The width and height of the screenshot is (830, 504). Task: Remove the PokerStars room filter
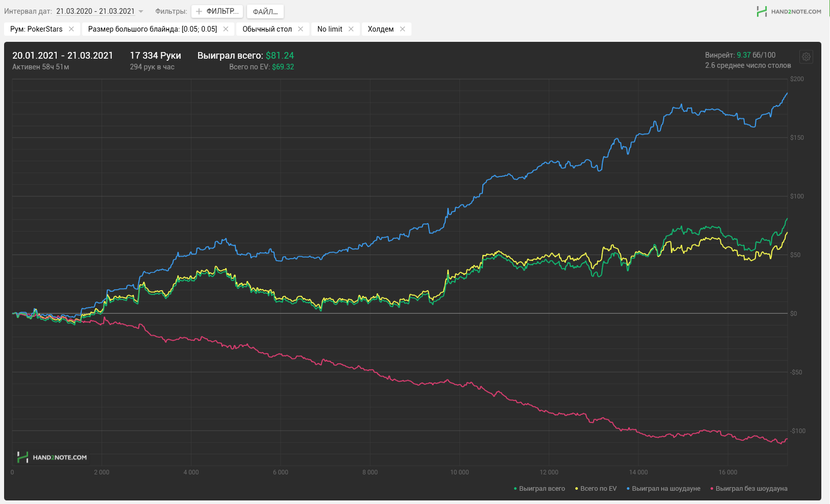pos(71,29)
